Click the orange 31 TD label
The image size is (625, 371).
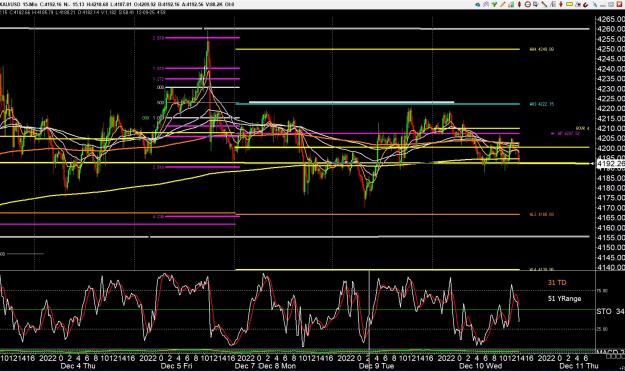[x=557, y=283]
